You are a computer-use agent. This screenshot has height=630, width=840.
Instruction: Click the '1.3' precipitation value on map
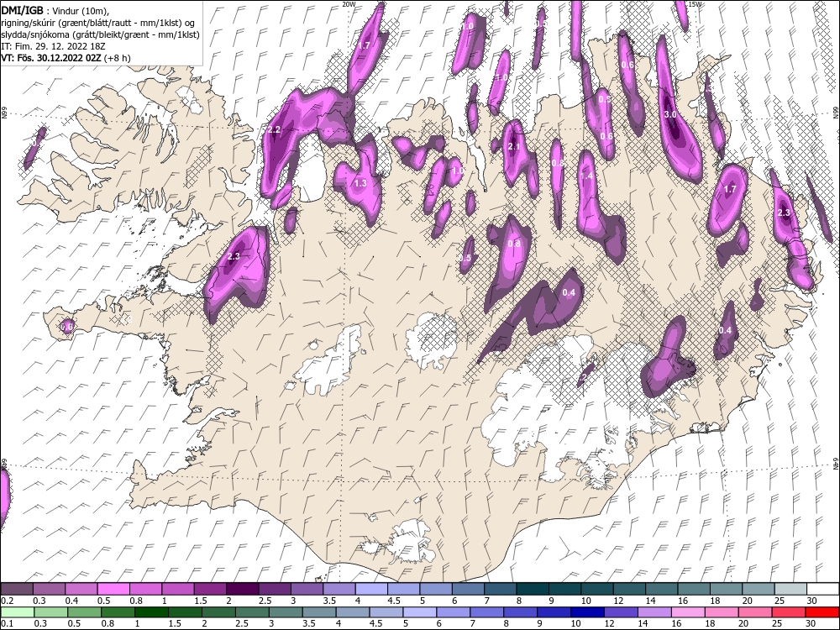[x=360, y=183]
